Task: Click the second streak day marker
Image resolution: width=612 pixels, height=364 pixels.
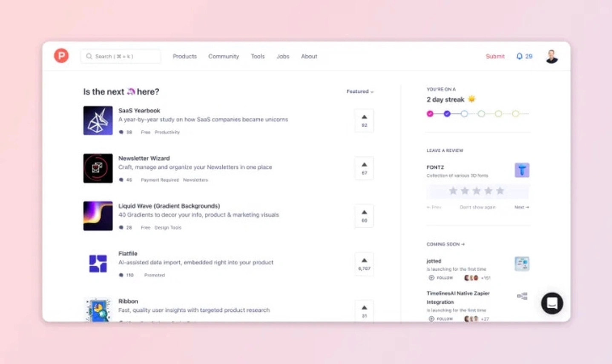Action: pyautogui.click(x=447, y=114)
